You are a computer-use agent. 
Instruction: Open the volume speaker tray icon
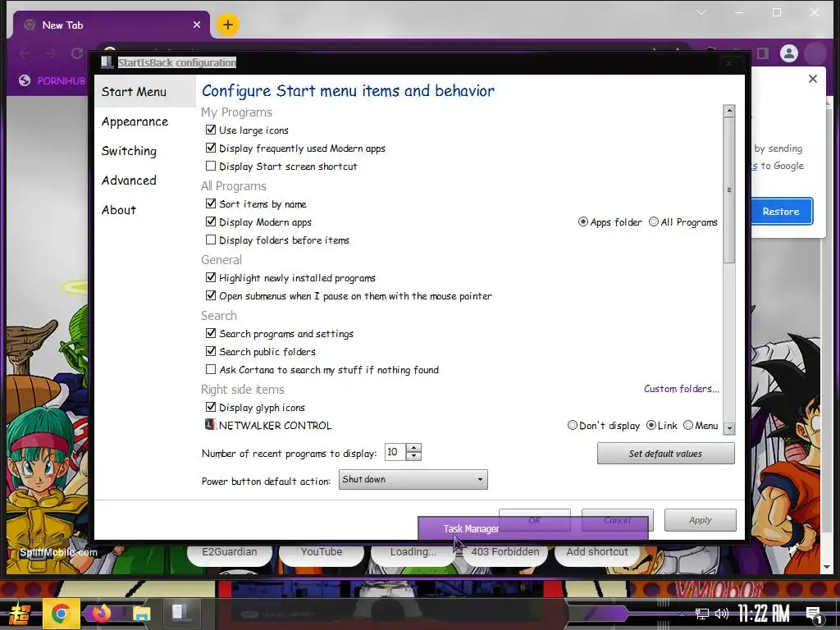[722, 614]
